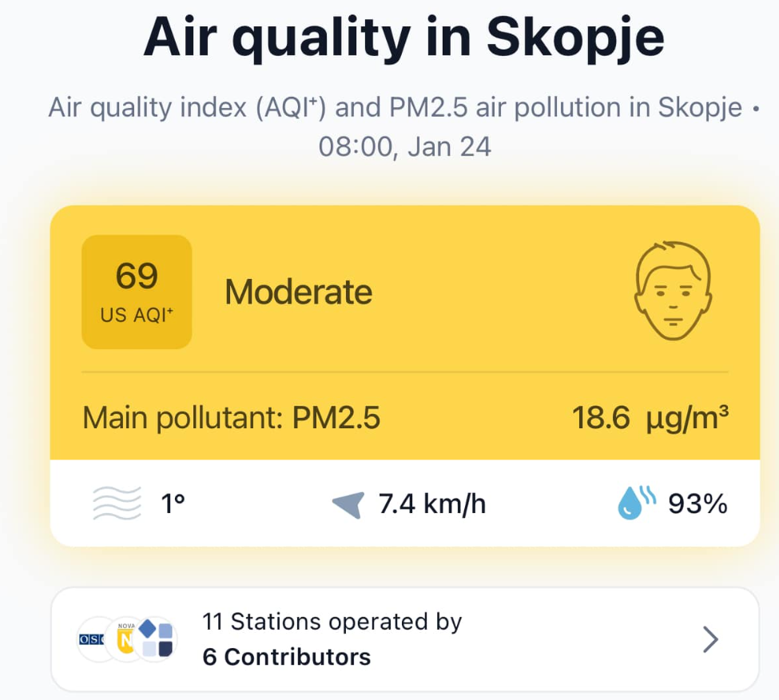Click the blue diamond-and-squares contributor logo

tap(156, 638)
